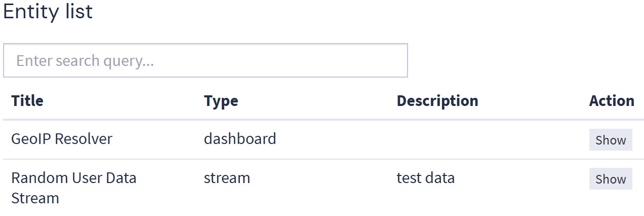Click the Action column header
644x216 pixels.
point(611,101)
